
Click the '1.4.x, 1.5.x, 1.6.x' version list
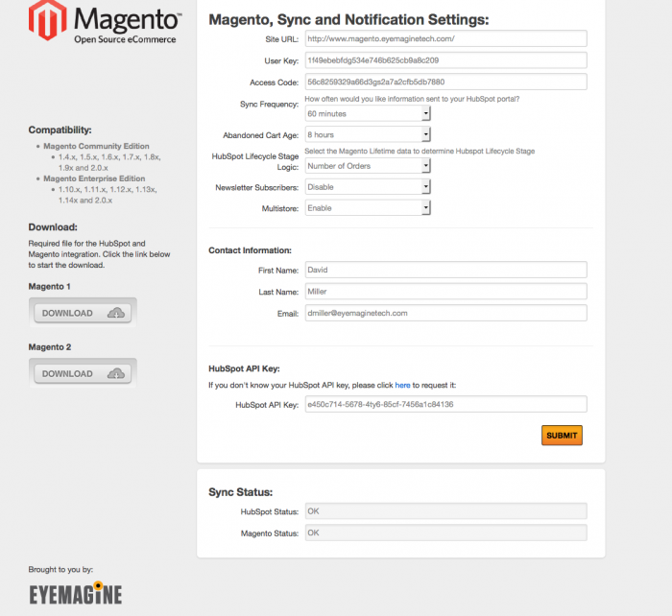109,162
